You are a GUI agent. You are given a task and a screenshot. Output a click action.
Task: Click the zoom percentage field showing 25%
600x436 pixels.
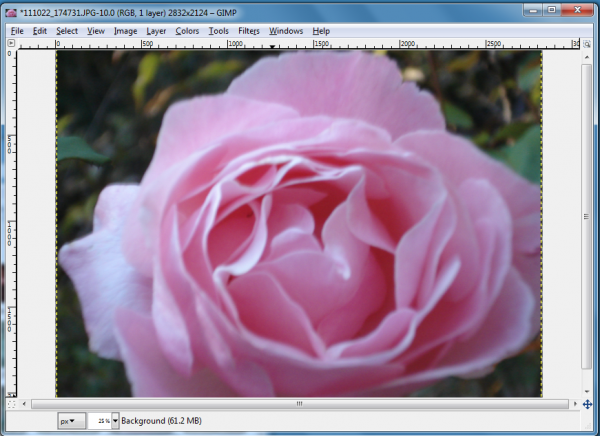point(99,421)
